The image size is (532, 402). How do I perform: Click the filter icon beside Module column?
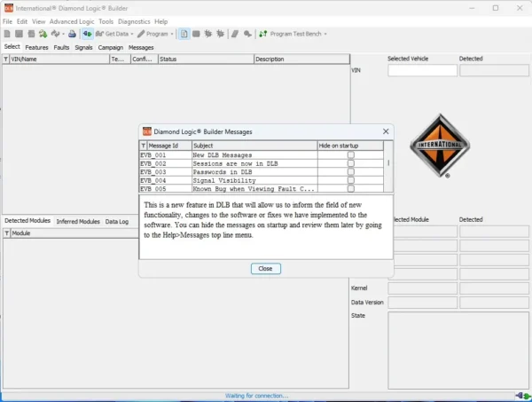pyautogui.click(x=7, y=233)
